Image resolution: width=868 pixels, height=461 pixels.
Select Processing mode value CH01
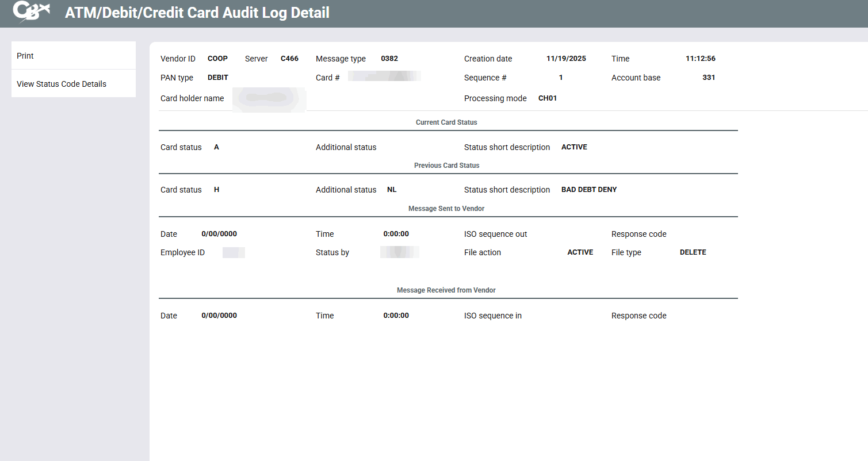coord(548,98)
